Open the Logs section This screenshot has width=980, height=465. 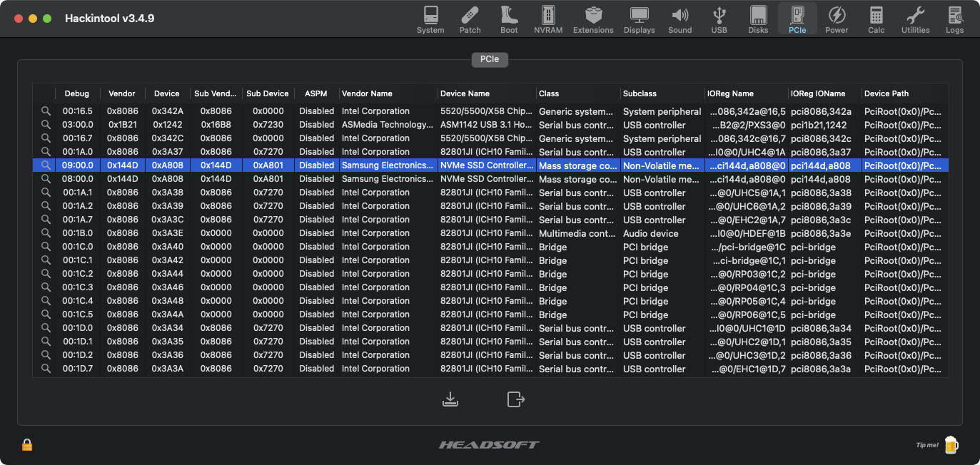click(x=954, y=19)
